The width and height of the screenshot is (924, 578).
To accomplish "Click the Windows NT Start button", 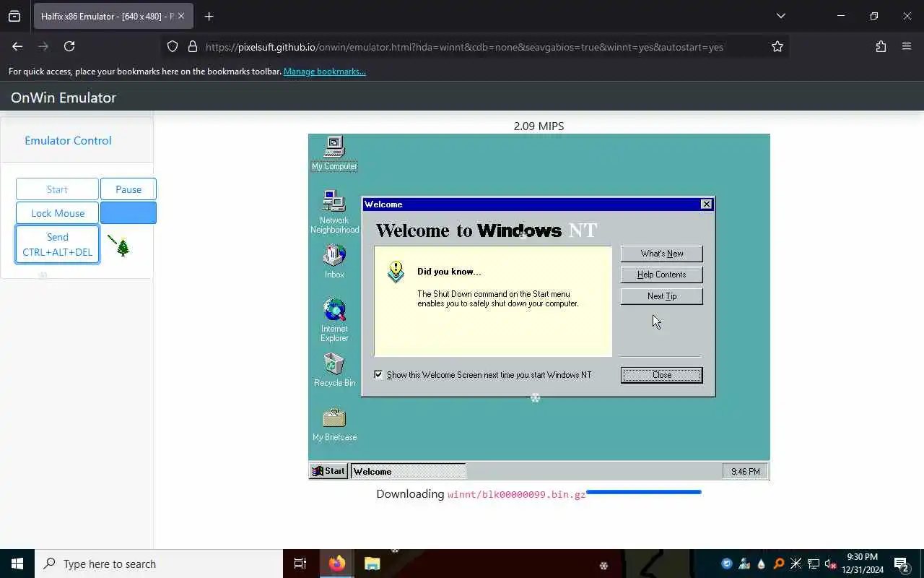I will click(x=328, y=471).
